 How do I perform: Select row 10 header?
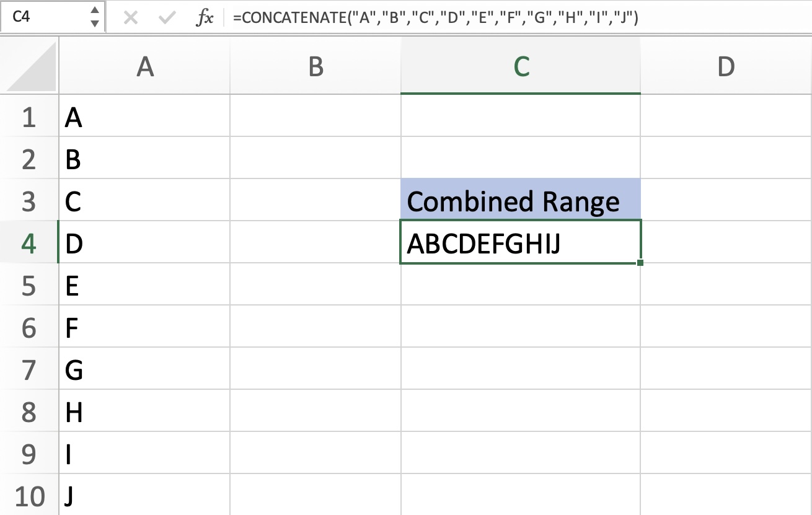tap(28, 496)
